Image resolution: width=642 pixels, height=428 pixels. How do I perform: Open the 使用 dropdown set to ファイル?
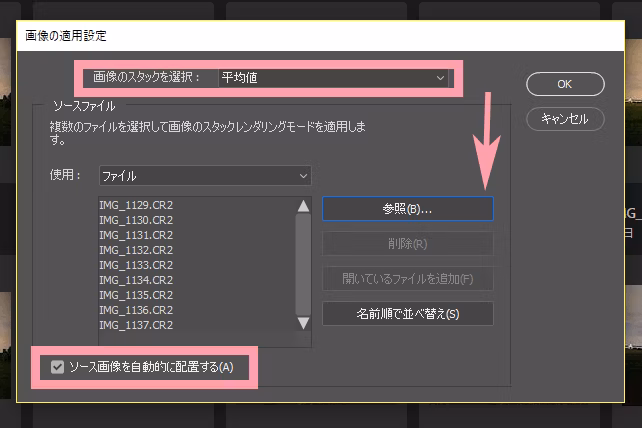click(205, 176)
